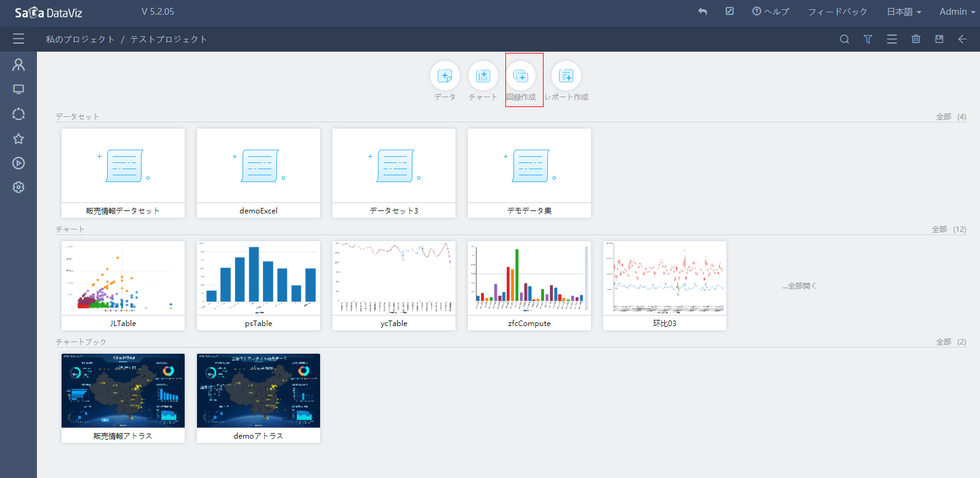Click the データセット section heading
This screenshot has width=980, height=478.
78,117
